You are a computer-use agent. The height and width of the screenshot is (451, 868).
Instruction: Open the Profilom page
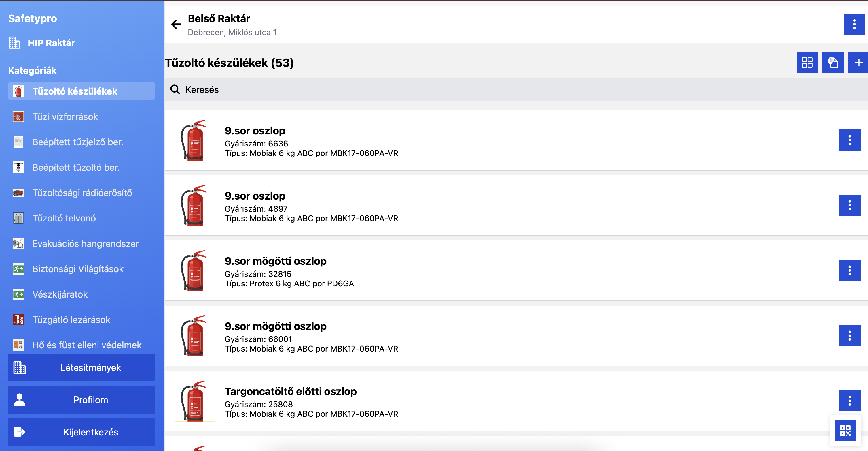coord(82,400)
